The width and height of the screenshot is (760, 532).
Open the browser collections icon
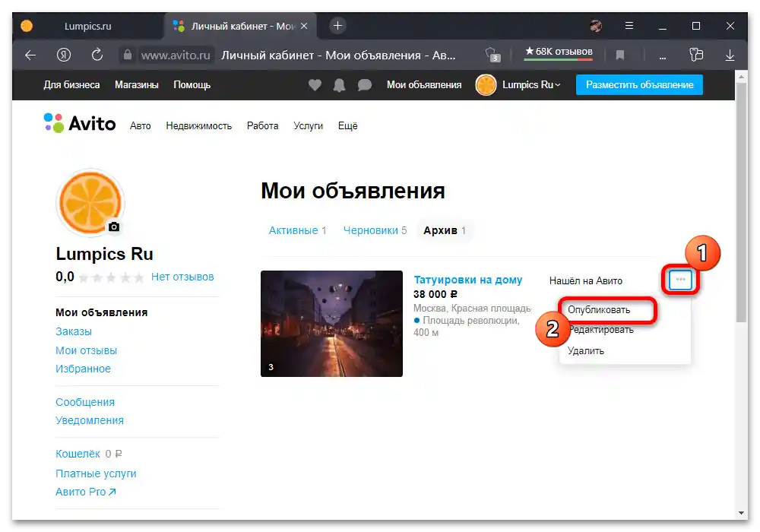696,55
